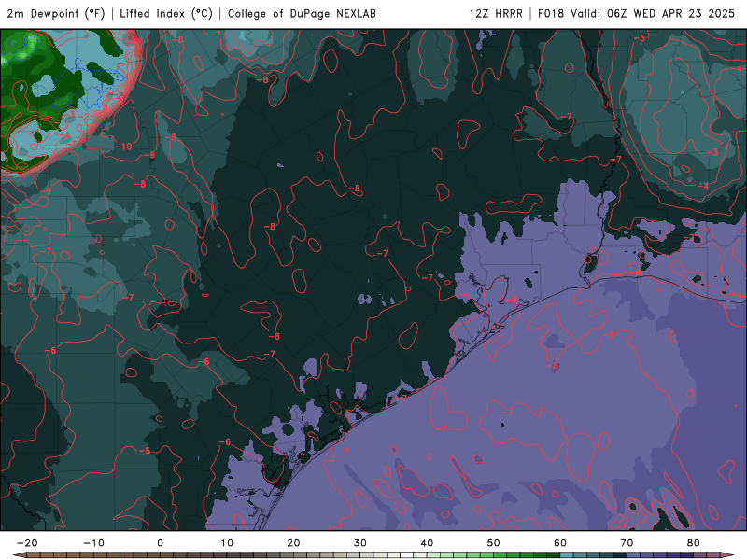Click the 70 label on the color scale
Image resolution: width=747 pixels, height=560 pixels.
627,543
